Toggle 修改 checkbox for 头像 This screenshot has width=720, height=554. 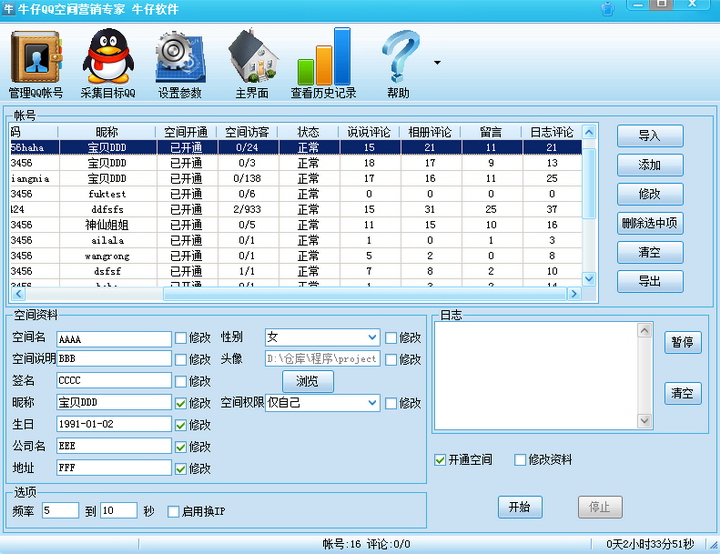(x=391, y=360)
